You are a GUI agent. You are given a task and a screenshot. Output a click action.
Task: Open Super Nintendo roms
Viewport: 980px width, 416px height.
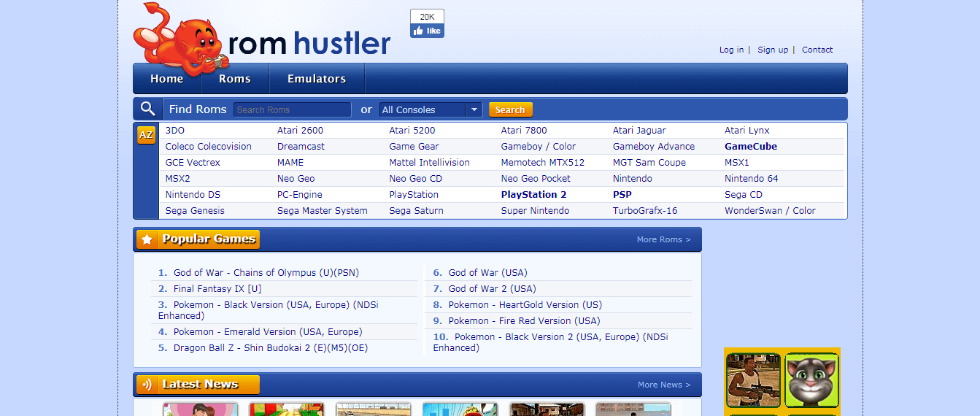[536, 211]
